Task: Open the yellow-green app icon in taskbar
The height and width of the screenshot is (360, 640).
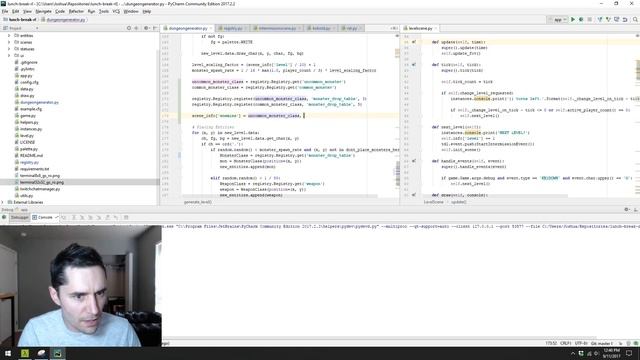Action: click(x=25, y=353)
